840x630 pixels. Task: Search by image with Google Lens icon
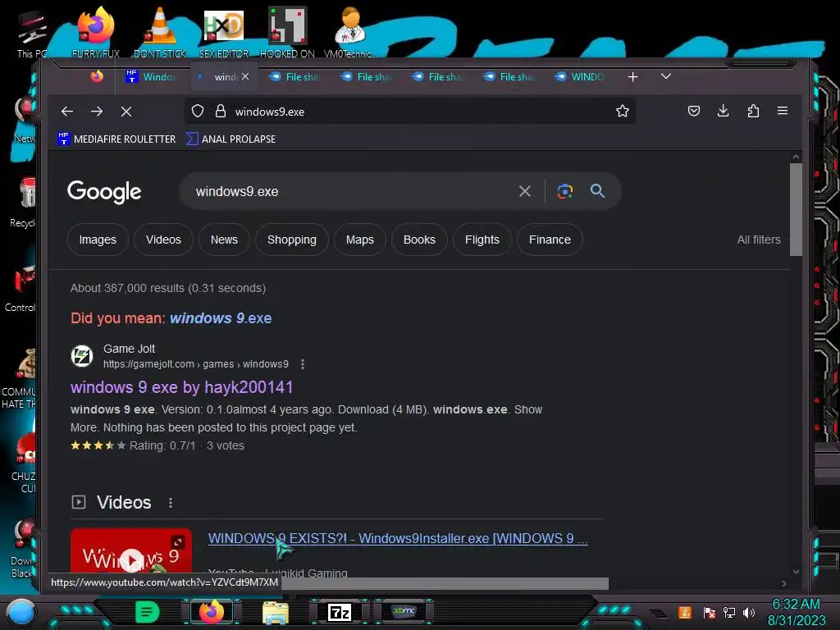(x=564, y=191)
